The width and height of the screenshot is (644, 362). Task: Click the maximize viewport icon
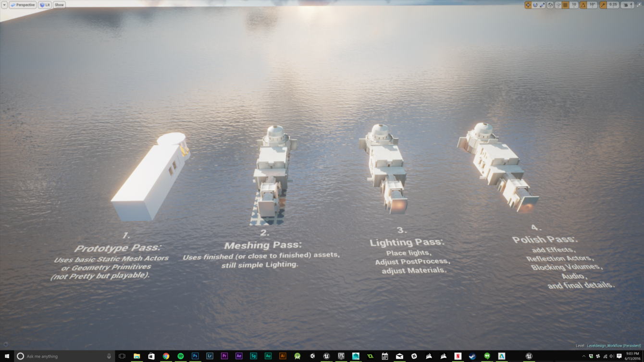point(641,4)
